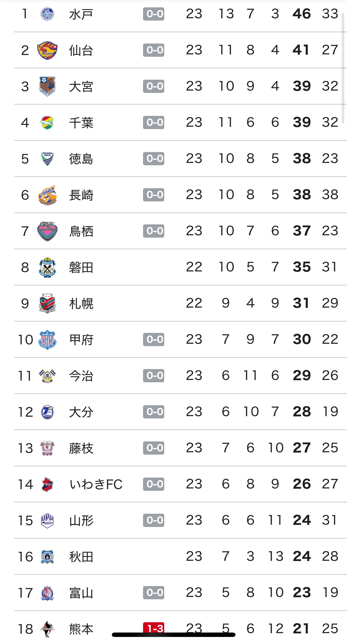Click the 鳥栖 Sagan emblem
The width and height of the screenshot is (347, 644).
(x=47, y=231)
